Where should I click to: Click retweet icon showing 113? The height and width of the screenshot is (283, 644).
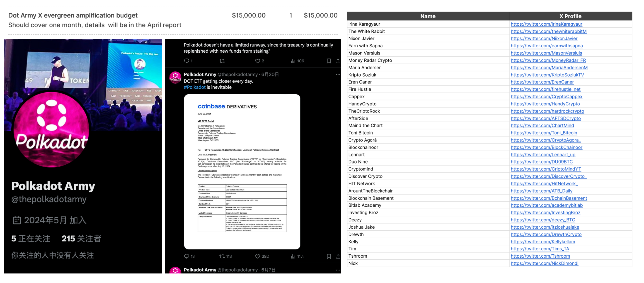[x=222, y=256]
